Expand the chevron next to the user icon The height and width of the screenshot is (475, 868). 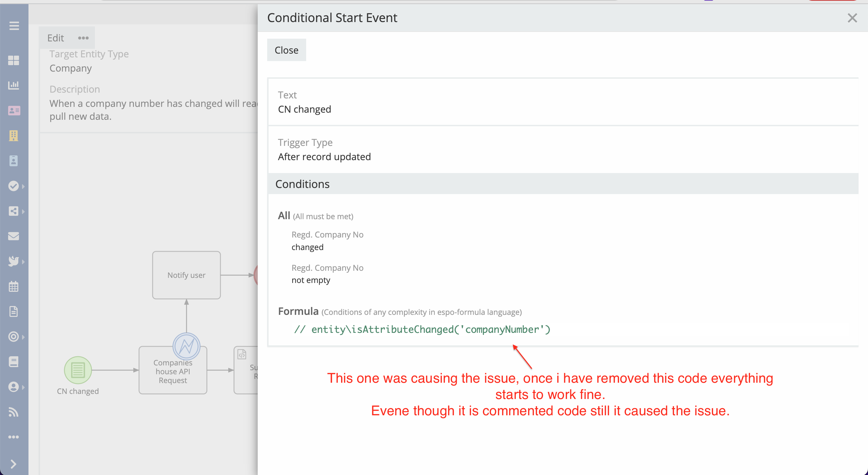23,387
